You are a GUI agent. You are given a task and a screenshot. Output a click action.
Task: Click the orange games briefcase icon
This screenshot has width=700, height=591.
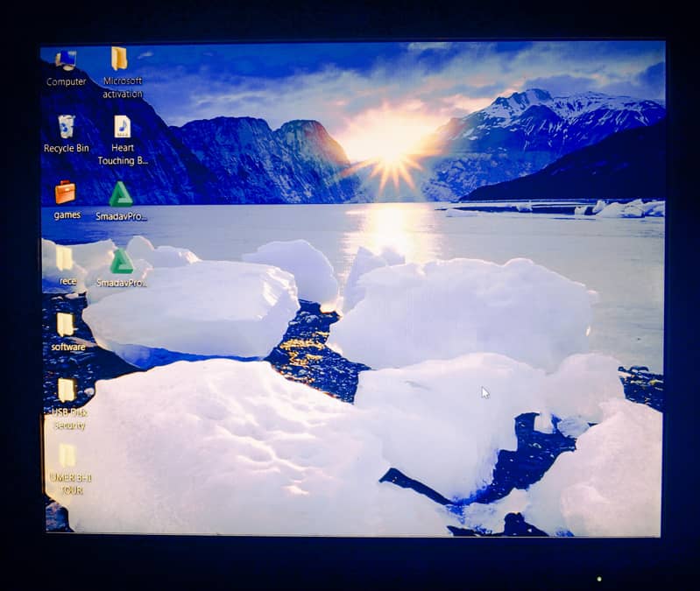(66, 192)
